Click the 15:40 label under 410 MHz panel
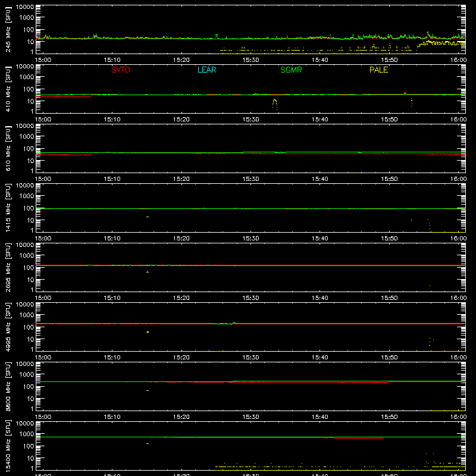The height and width of the screenshot is (476, 476). [320, 120]
